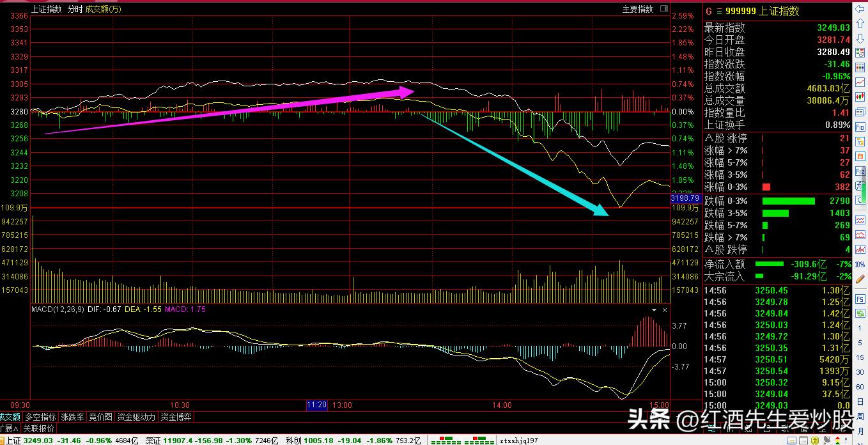The image size is (868, 445).
Task: Click the A股 跌停 count 4
Action: coord(847,249)
